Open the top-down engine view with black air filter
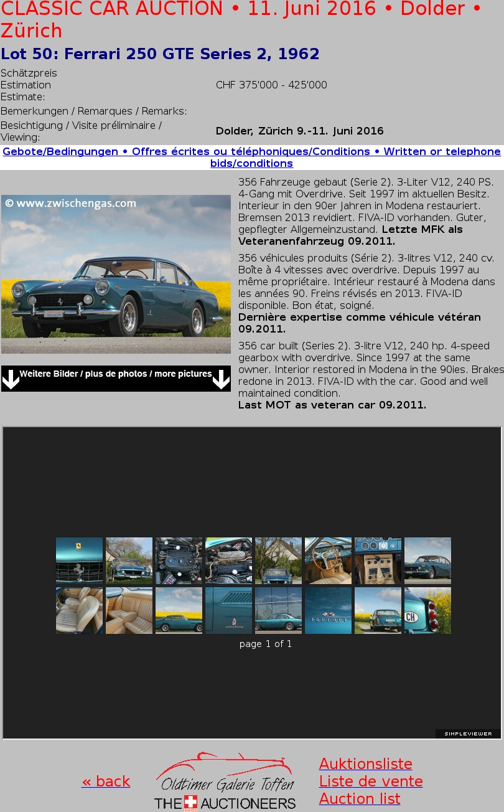Image resolution: width=504 pixels, height=812 pixels. click(179, 560)
